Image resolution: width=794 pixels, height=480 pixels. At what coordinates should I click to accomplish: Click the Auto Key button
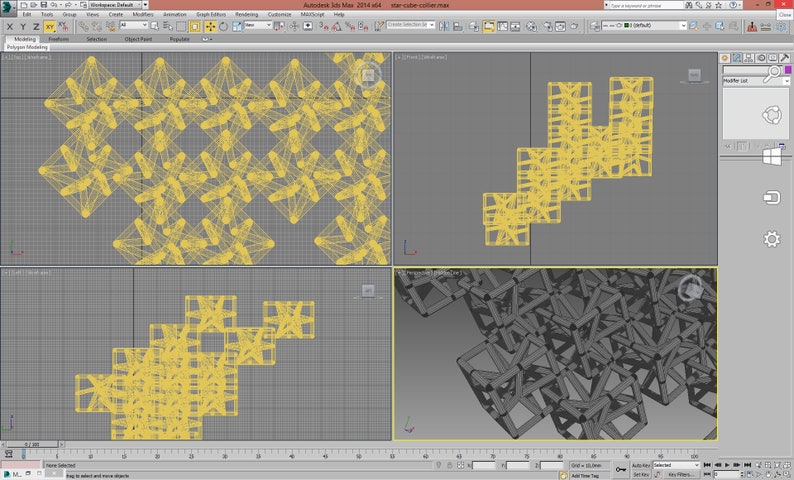[641, 465]
